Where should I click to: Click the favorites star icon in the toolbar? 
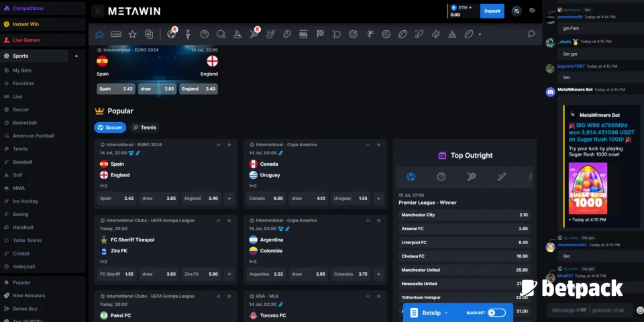coord(132,34)
